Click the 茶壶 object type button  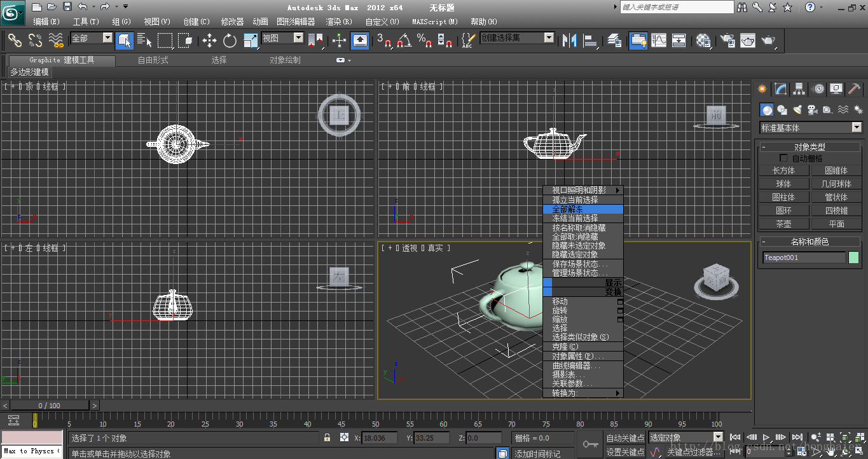tap(783, 224)
